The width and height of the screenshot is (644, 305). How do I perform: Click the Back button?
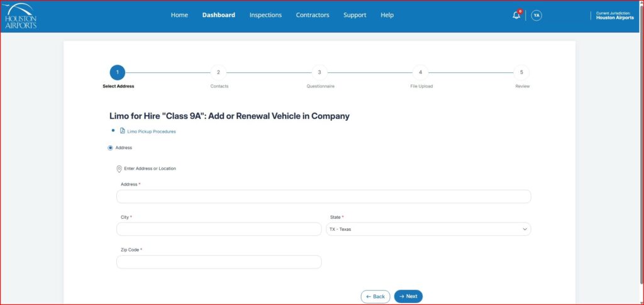(375, 296)
